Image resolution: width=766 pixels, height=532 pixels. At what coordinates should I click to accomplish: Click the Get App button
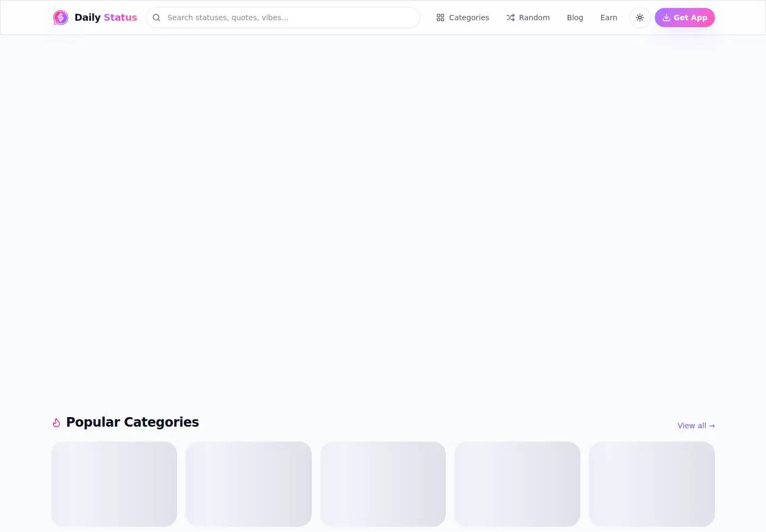pos(685,18)
